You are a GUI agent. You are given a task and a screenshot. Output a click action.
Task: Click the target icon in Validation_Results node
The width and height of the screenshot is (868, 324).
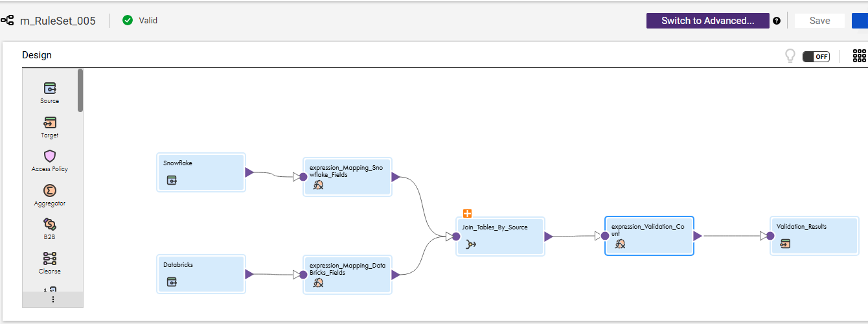point(785,244)
